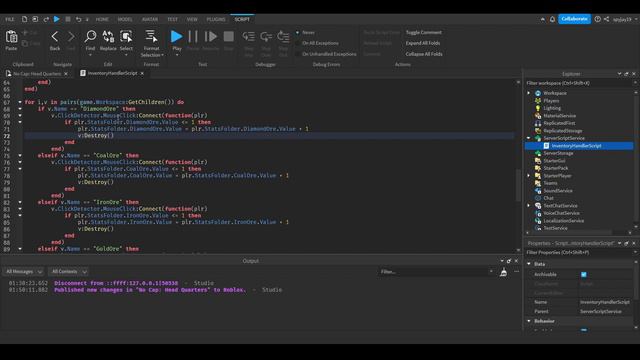Switch to the HOME ribbon tab
Image resolution: width=640 pixels, height=360 pixels.
[102, 19]
